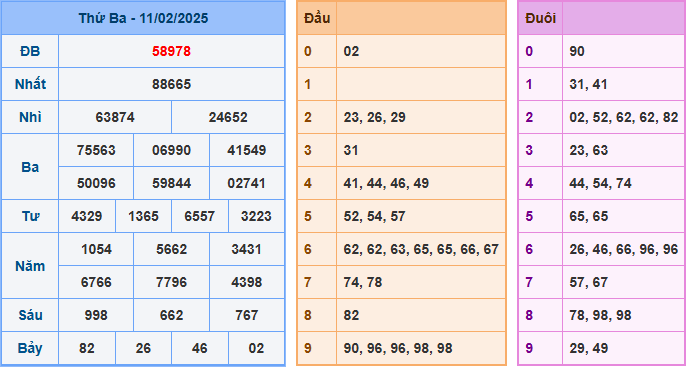Click the Đầu column header

pos(317,18)
